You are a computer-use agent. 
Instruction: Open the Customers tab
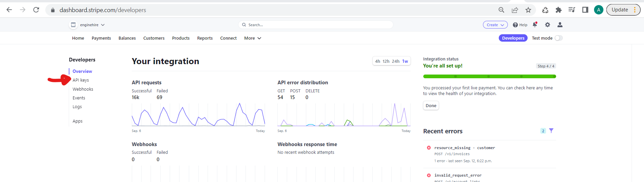(x=154, y=38)
